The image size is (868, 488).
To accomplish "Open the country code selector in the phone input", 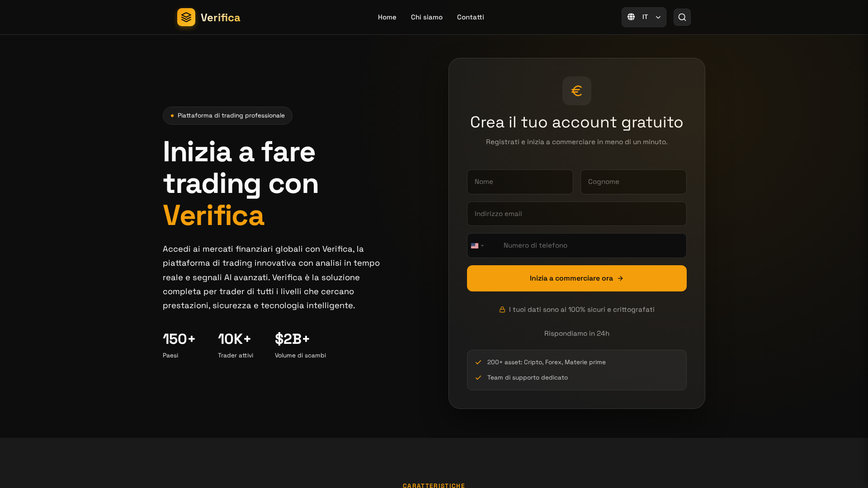I will coord(478,245).
